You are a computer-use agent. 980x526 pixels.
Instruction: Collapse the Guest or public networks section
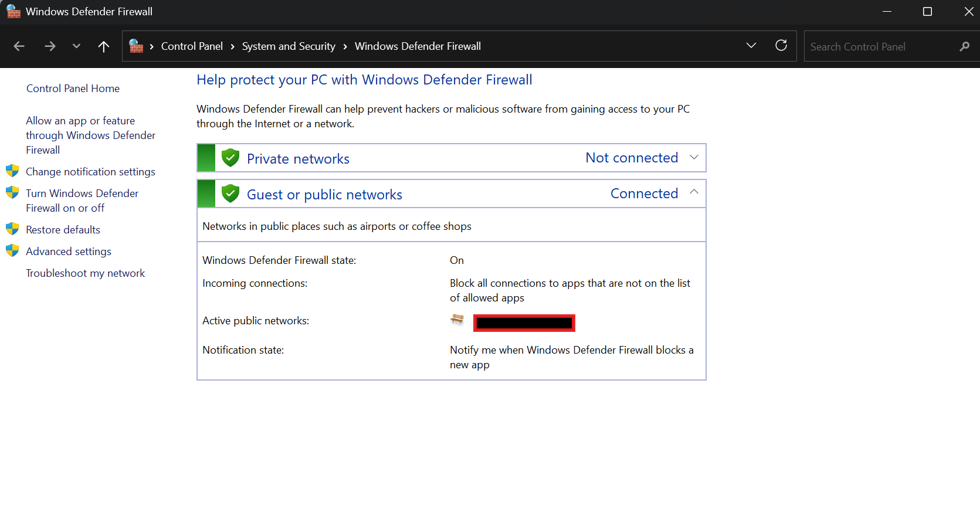pos(694,192)
